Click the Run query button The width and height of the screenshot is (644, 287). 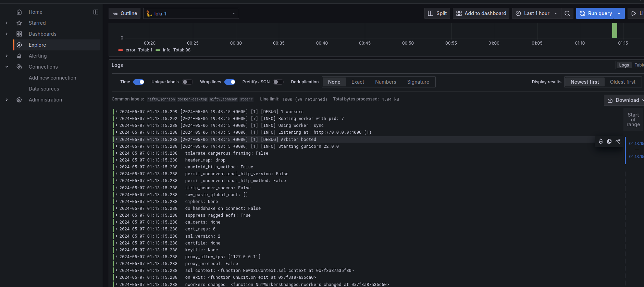coord(596,13)
